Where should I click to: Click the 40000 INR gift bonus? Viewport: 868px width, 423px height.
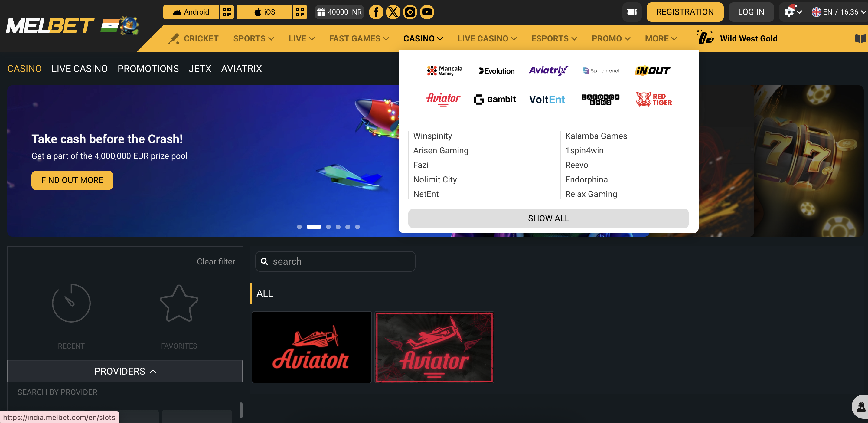coord(339,12)
